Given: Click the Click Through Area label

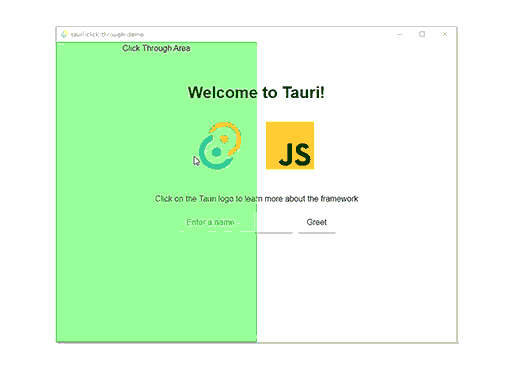Looking at the screenshot, I should [x=156, y=48].
